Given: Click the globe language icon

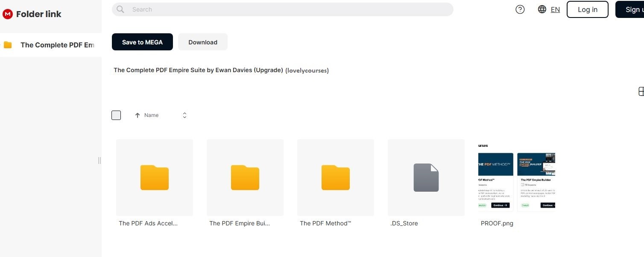Looking at the screenshot, I should (542, 9).
